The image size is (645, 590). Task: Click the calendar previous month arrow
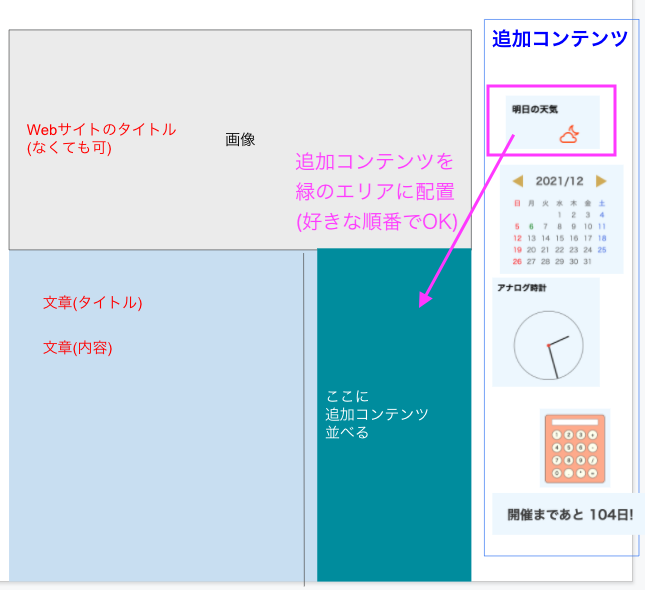[517, 181]
